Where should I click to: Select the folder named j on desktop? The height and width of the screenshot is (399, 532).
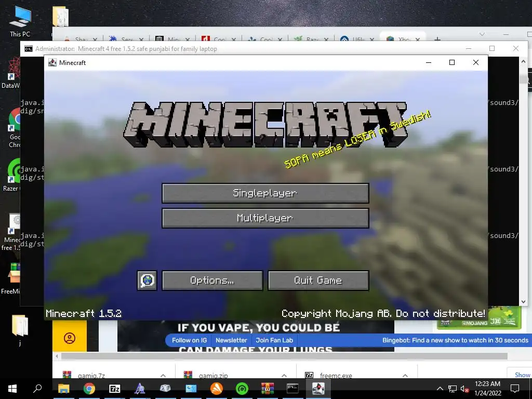[x=20, y=330]
